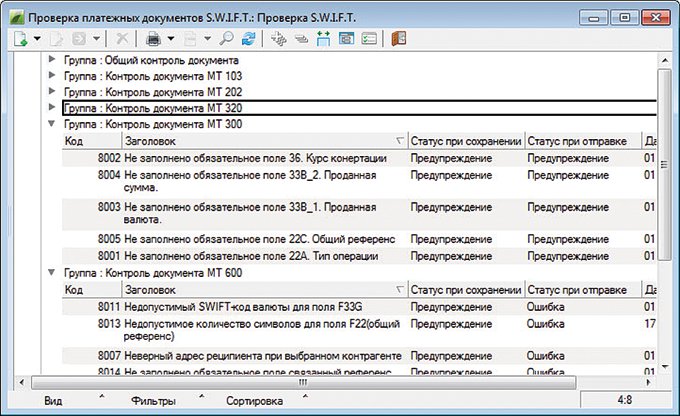Click the fit column width icon with green arrows
The width and height of the screenshot is (680, 416).
tap(324, 39)
